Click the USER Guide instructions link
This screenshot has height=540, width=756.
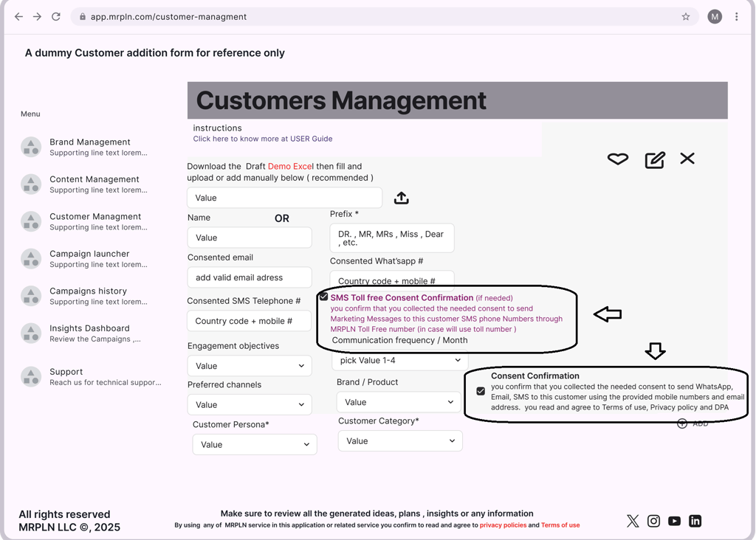(x=263, y=139)
